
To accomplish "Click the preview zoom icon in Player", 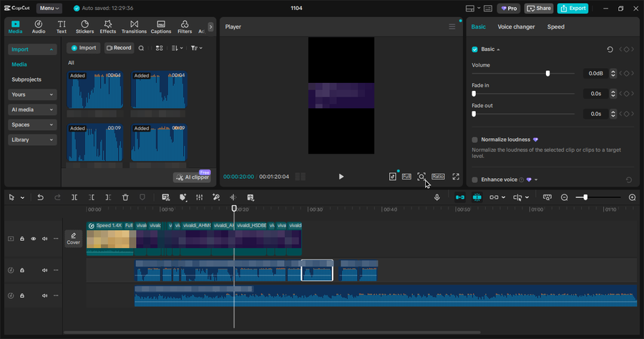I will 421,177.
